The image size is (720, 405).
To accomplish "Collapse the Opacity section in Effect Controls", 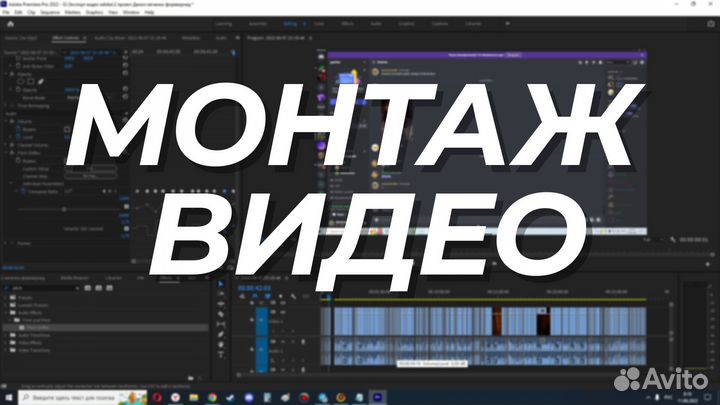I will click(6, 74).
